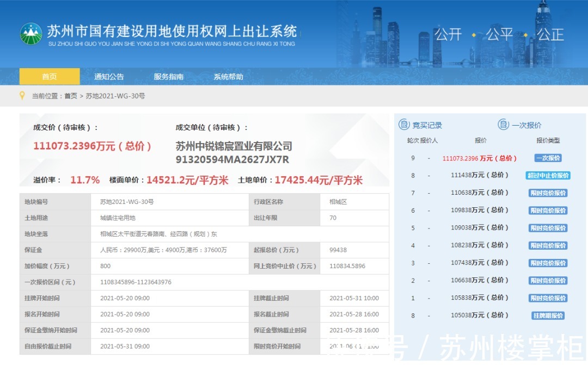Image resolution: width=588 pixels, height=365 pixels.
Task: Click 限时竞价报价 tag for 110638万元
Action: coord(548,193)
